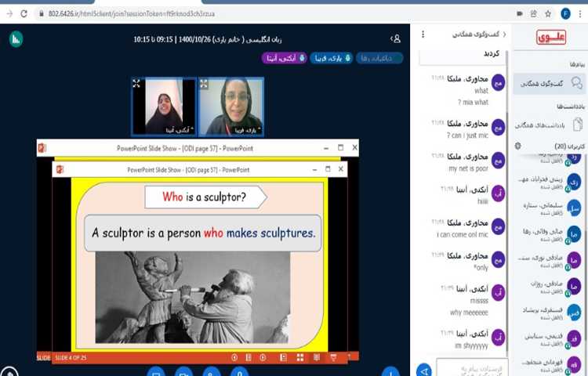
Task: Open the connection status icon at top left
Action: pyautogui.click(x=15, y=38)
